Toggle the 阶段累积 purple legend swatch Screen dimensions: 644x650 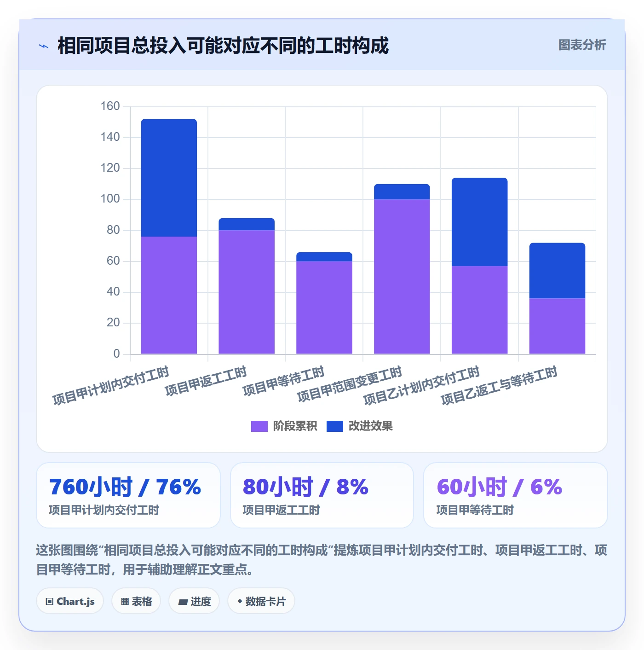tap(259, 426)
